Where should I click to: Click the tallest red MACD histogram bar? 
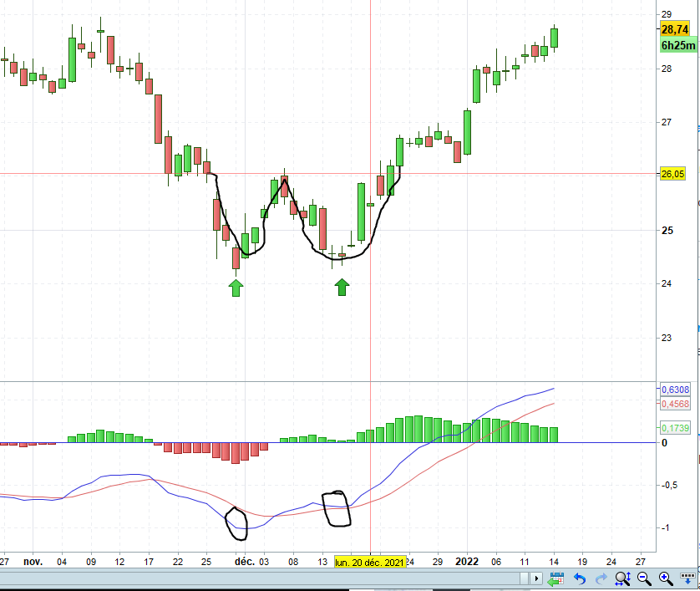tap(236, 453)
